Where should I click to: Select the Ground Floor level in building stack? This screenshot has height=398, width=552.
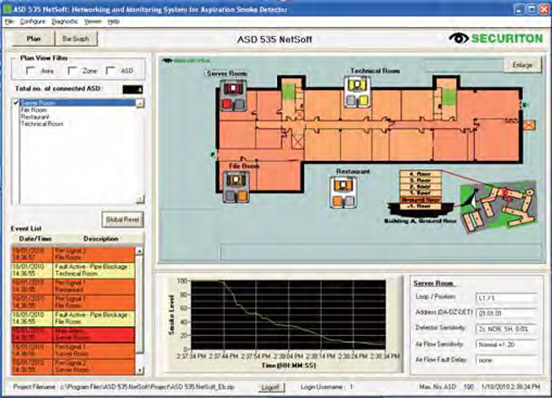pyautogui.click(x=421, y=200)
